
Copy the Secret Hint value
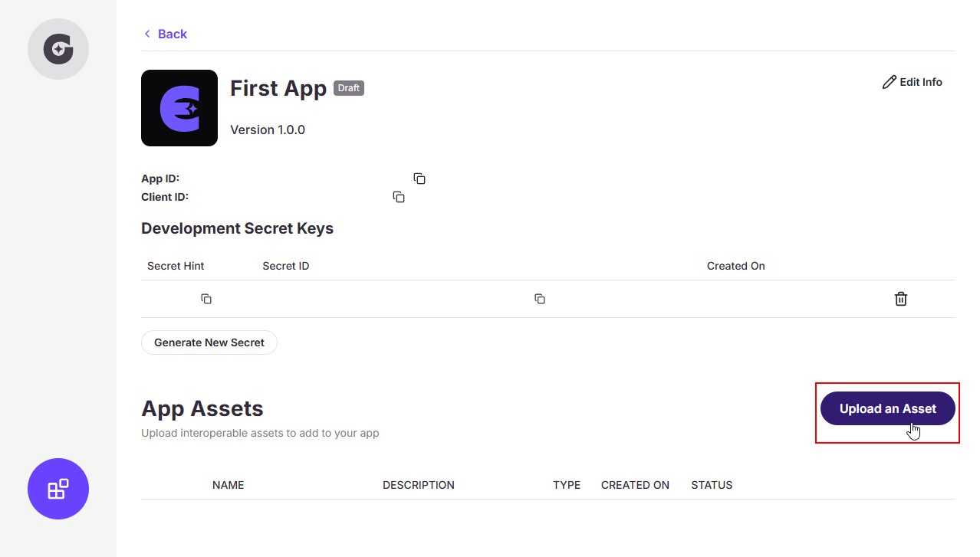click(x=206, y=299)
